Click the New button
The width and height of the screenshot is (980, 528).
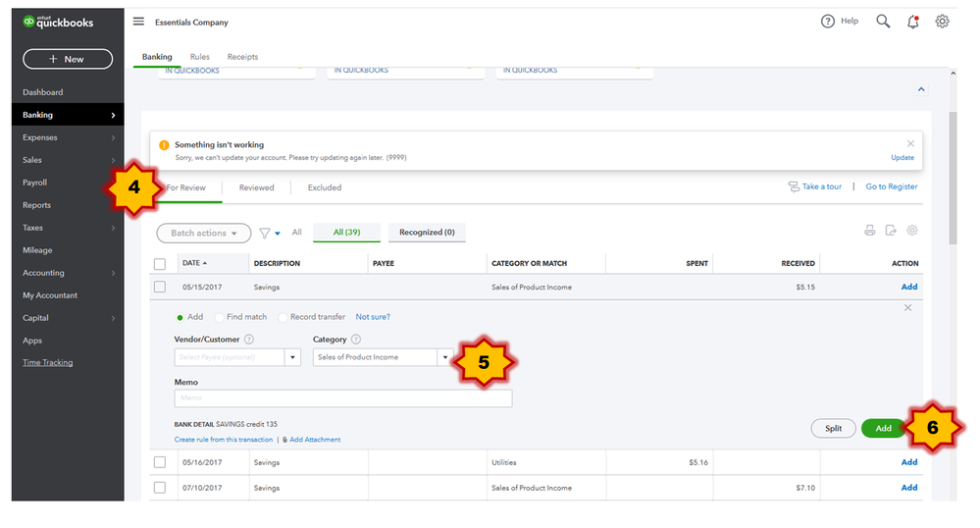click(x=68, y=59)
